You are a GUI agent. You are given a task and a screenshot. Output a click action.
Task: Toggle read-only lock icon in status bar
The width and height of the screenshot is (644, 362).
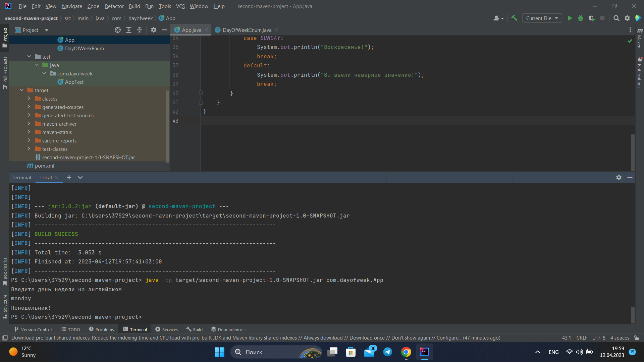(636, 338)
